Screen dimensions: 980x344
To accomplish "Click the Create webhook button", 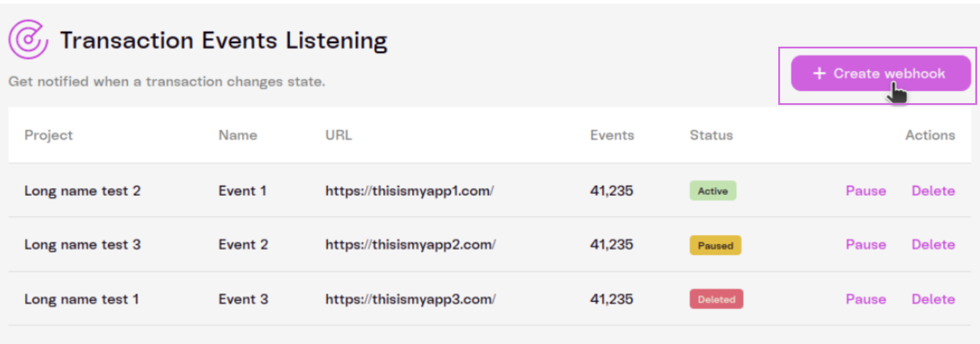I will pyautogui.click(x=881, y=73).
